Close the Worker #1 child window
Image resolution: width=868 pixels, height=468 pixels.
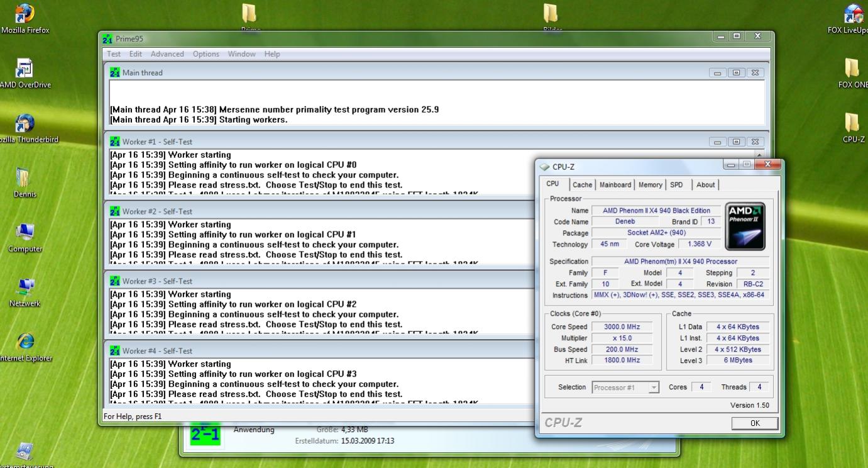[755, 142]
